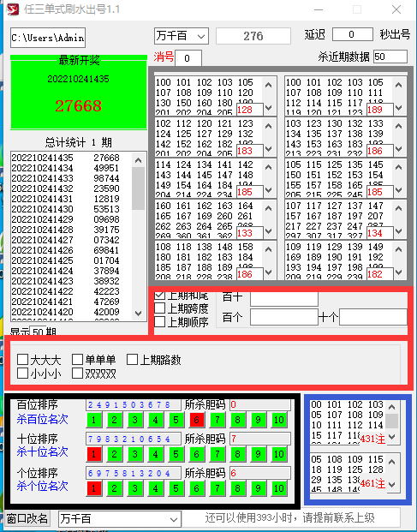The width and height of the screenshot is (417, 532).
Task: Click the 百个 input field
Action: tap(284, 317)
